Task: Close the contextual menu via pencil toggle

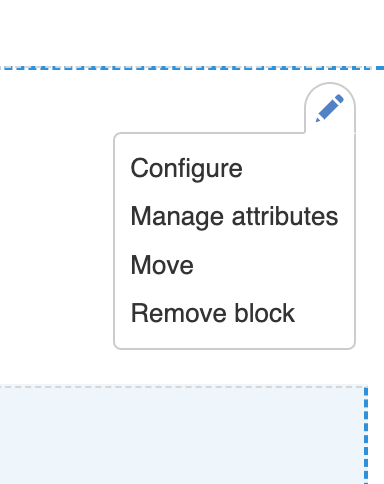Action: coord(330,108)
